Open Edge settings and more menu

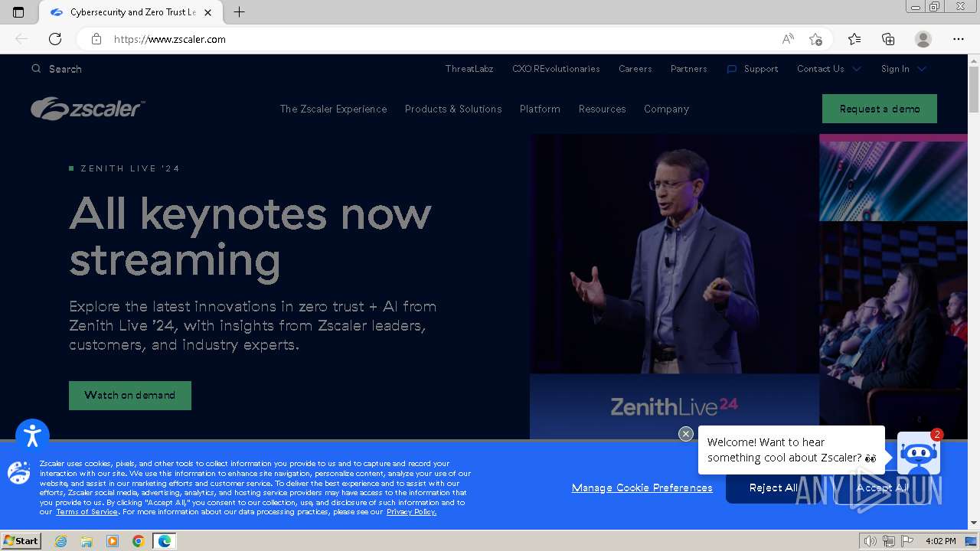coord(959,39)
